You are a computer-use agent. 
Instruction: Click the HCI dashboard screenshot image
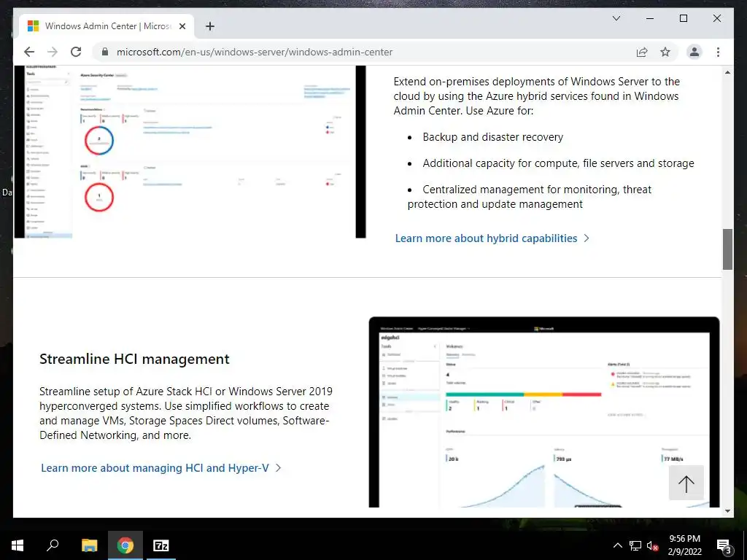tap(544, 413)
